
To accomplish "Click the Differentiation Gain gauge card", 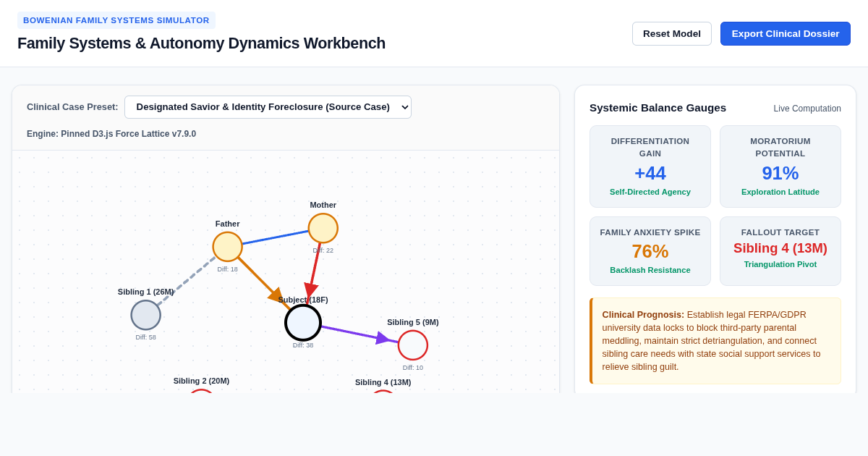I will pos(650,166).
